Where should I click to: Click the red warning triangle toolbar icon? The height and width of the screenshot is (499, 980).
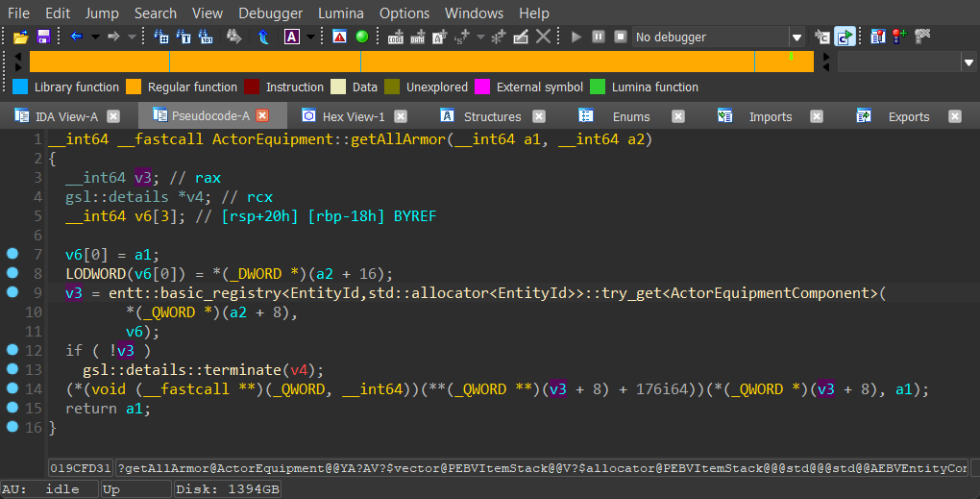point(339,37)
